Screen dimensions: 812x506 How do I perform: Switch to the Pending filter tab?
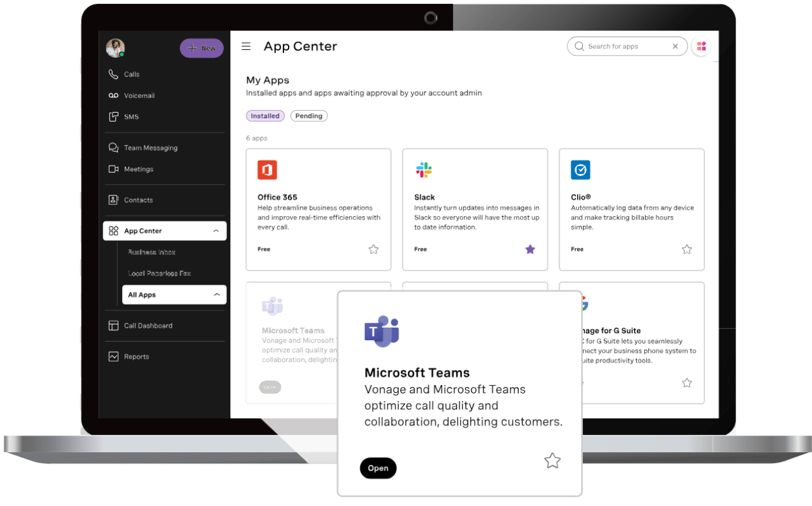[x=309, y=116]
